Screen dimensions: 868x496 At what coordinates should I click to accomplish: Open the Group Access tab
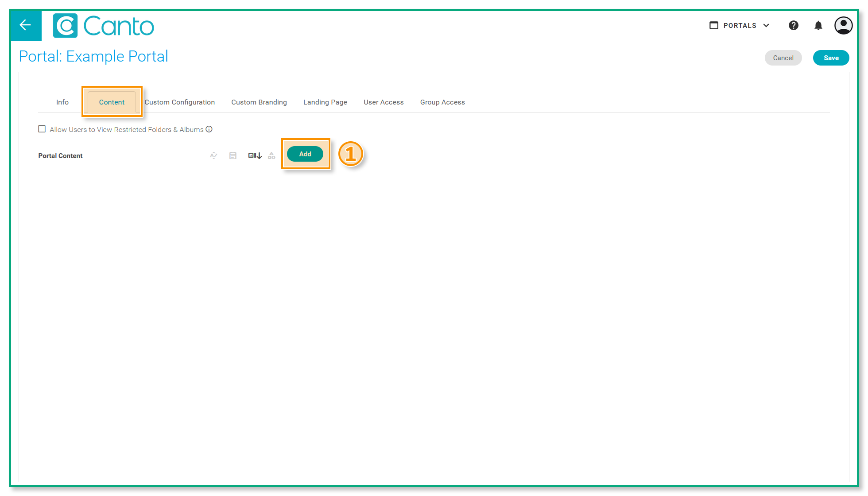442,102
